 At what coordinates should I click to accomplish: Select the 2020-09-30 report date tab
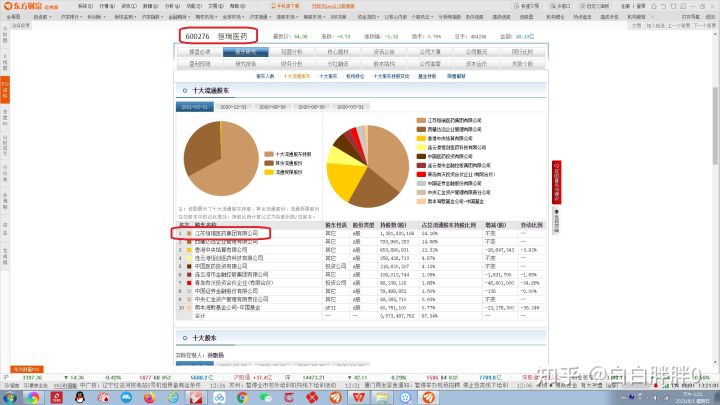click(x=272, y=107)
